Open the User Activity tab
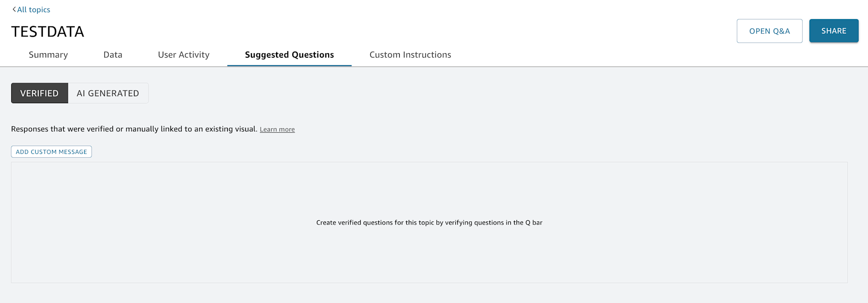Viewport: 868px width, 303px height. (x=184, y=55)
